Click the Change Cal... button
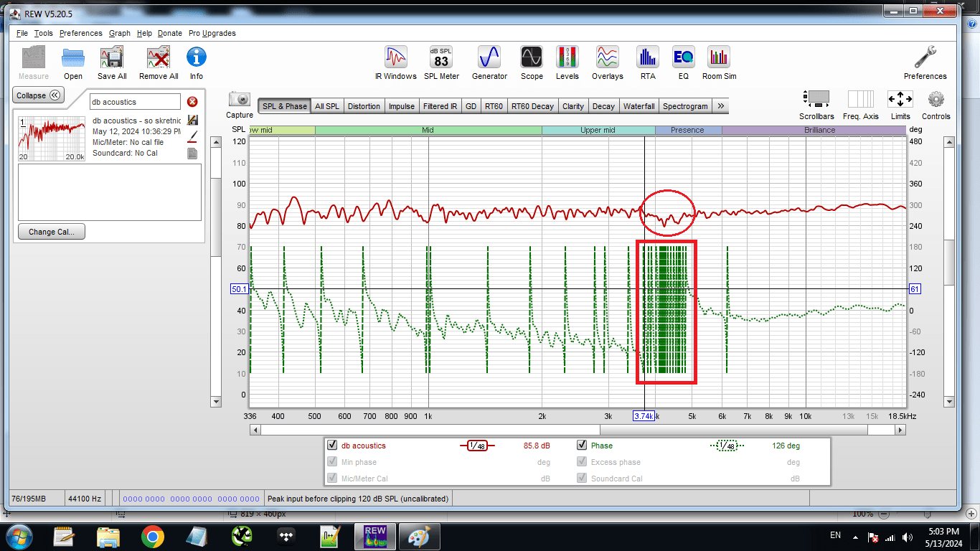The image size is (980, 551). tap(52, 232)
